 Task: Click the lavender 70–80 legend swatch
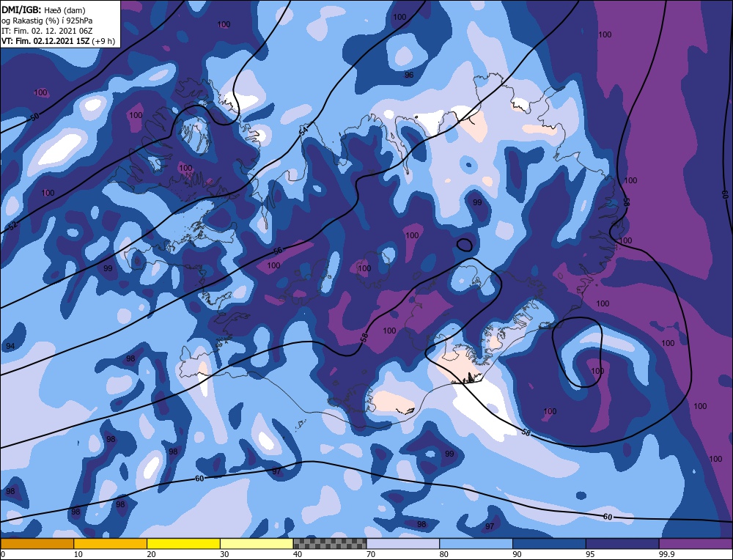point(403,544)
